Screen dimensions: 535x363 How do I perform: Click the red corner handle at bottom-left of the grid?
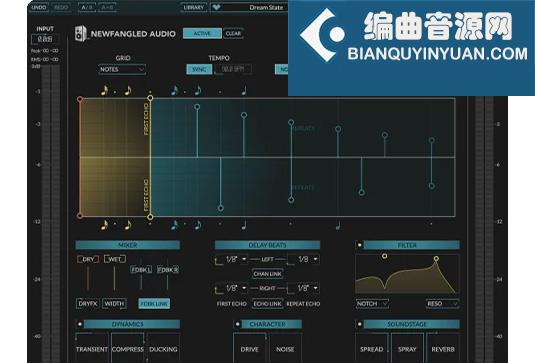pos(80,216)
